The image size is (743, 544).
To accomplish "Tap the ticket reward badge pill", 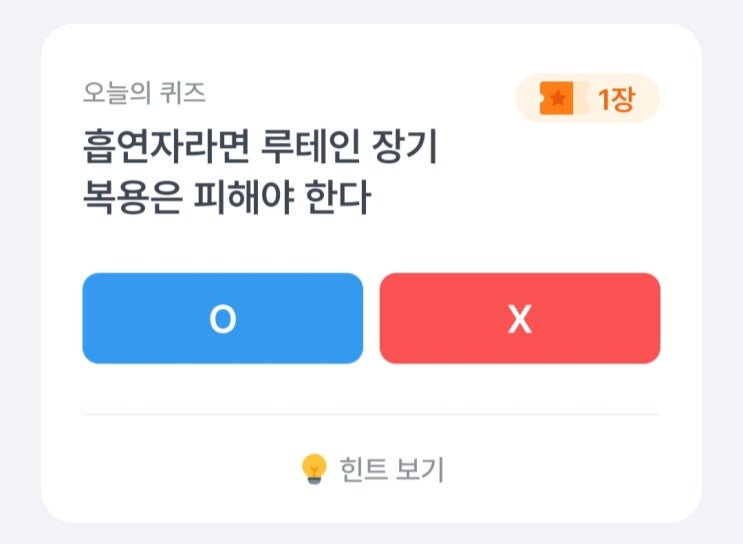I will tap(587, 99).
